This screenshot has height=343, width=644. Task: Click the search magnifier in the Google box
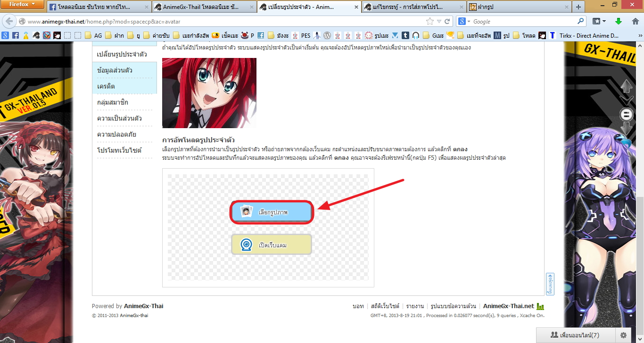click(580, 21)
